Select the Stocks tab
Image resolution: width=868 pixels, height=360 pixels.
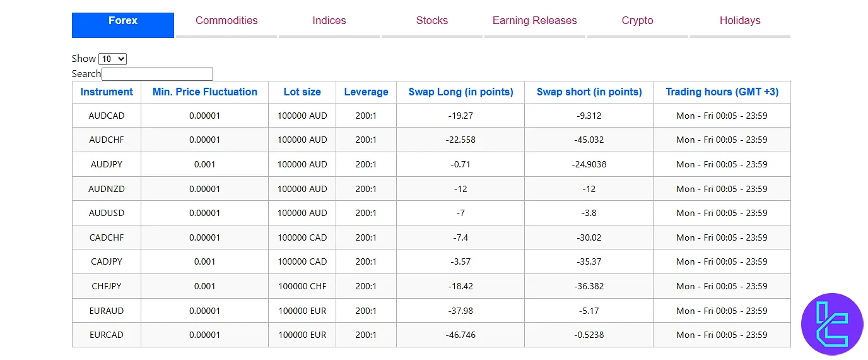432,21
